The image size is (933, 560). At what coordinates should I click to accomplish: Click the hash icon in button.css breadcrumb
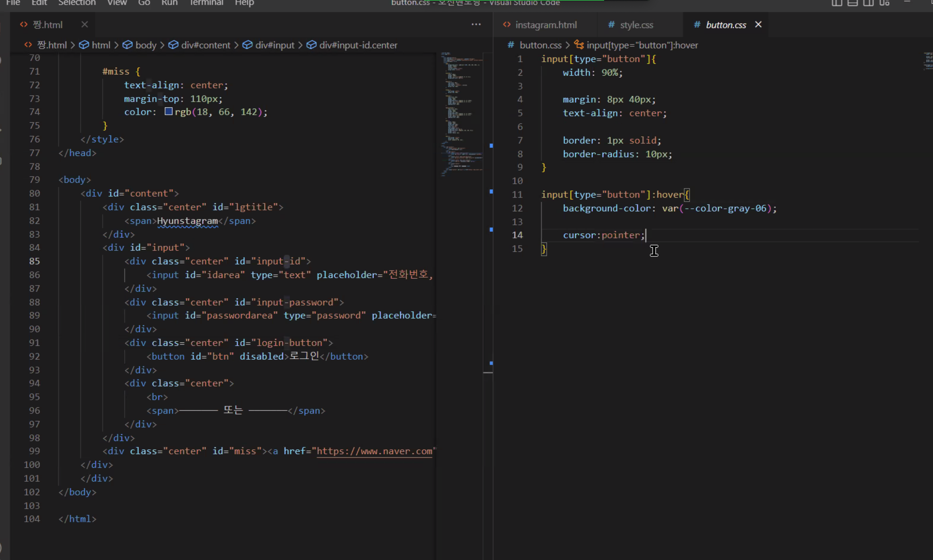pyautogui.click(x=510, y=45)
